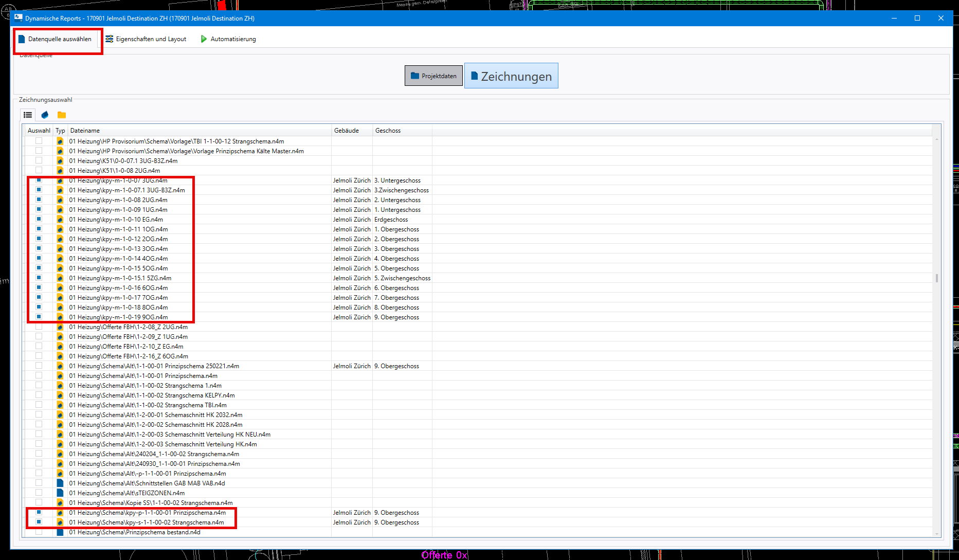Click the app icon in title bar

[19, 18]
